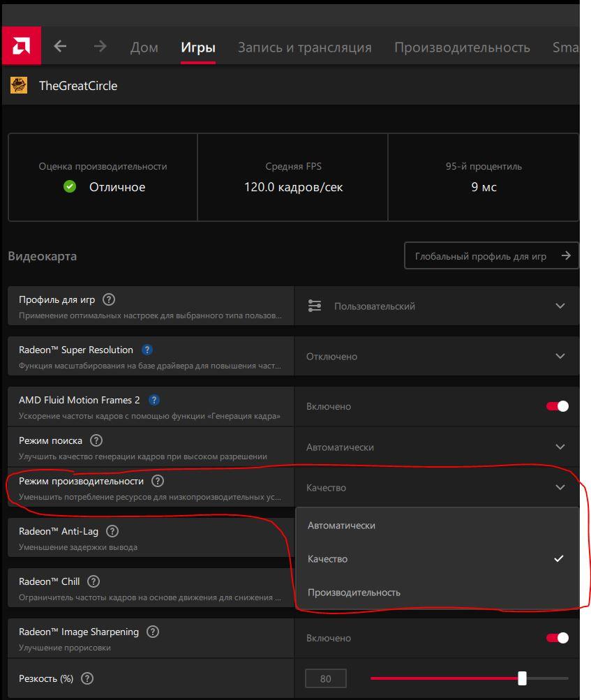Open help for Radeon Super Resolution
Screen dimensions: 591x700
[147, 350]
